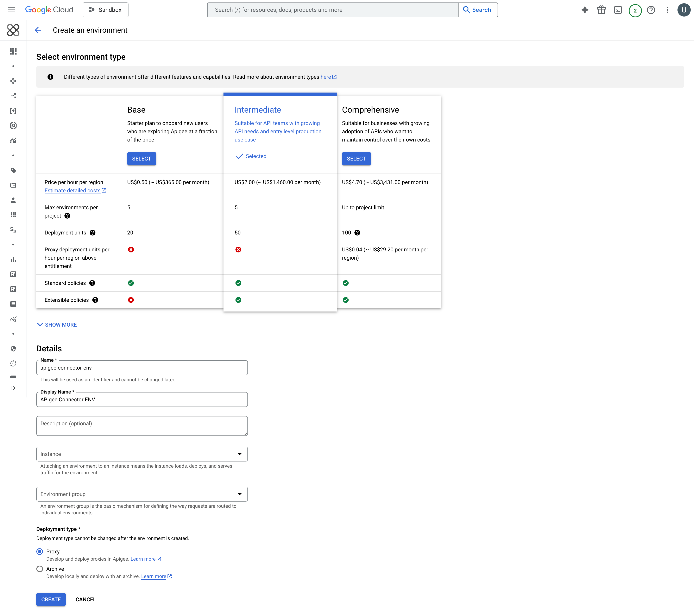Select the Archive deployment type radio button

pyautogui.click(x=40, y=569)
